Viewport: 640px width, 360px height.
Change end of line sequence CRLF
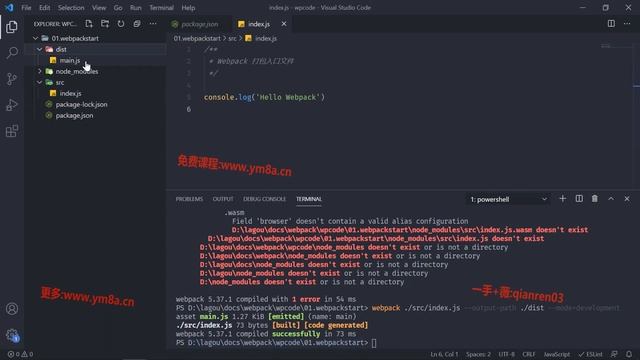tap(529, 354)
